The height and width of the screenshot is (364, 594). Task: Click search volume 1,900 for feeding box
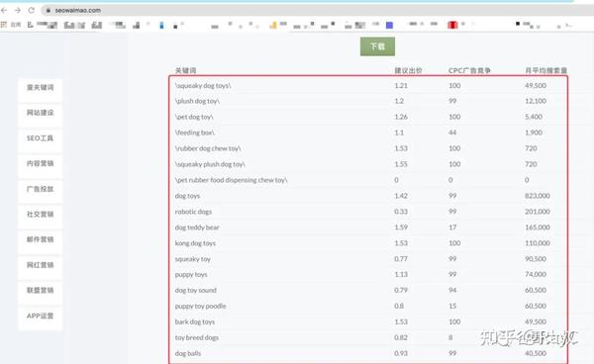pos(534,133)
